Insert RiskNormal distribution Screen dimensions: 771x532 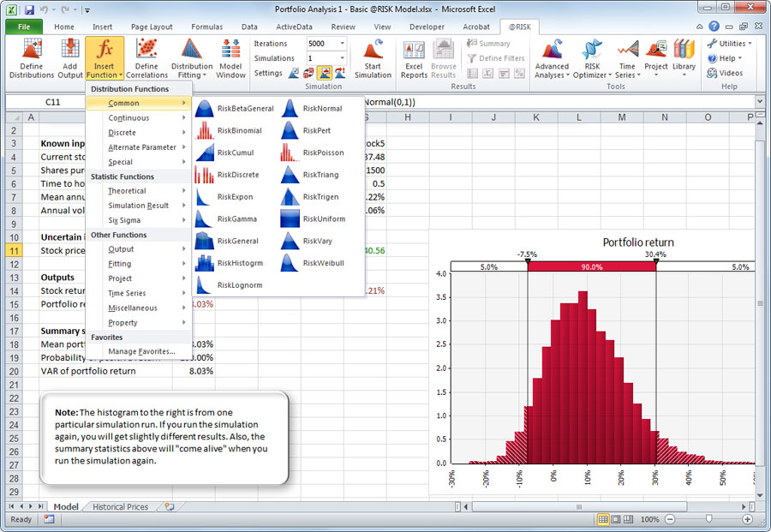point(312,109)
